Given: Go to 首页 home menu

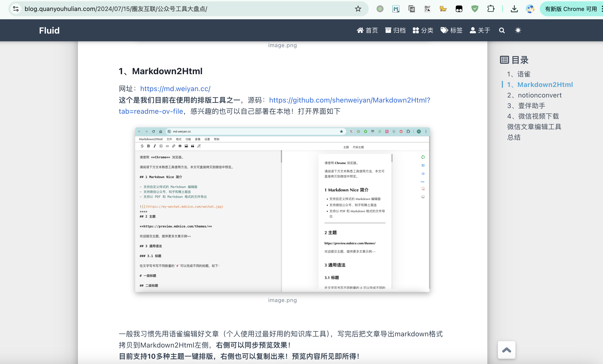Looking at the screenshot, I should point(367,30).
